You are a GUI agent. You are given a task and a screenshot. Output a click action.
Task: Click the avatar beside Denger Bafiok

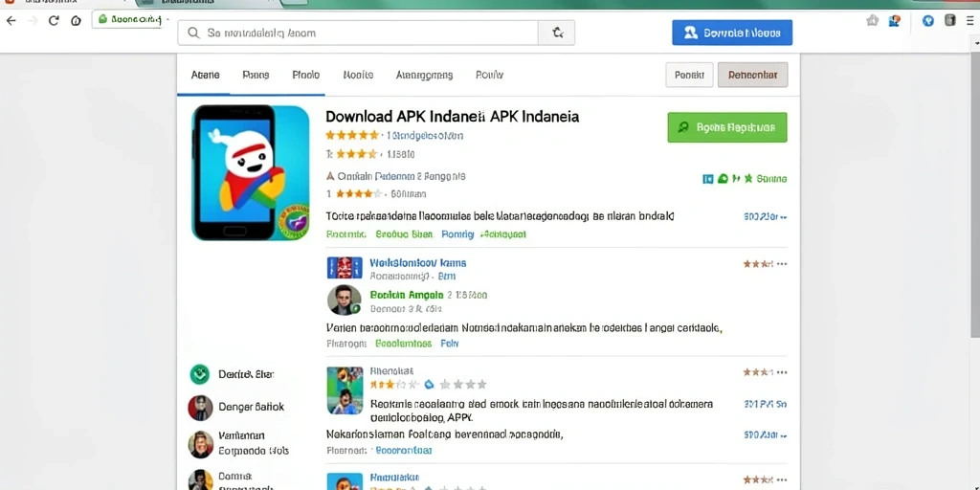coord(200,408)
